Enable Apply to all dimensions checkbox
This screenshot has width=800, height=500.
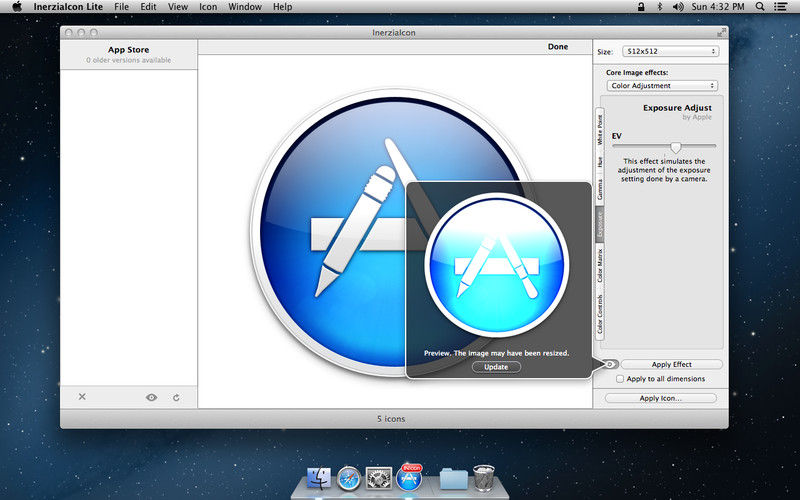620,379
